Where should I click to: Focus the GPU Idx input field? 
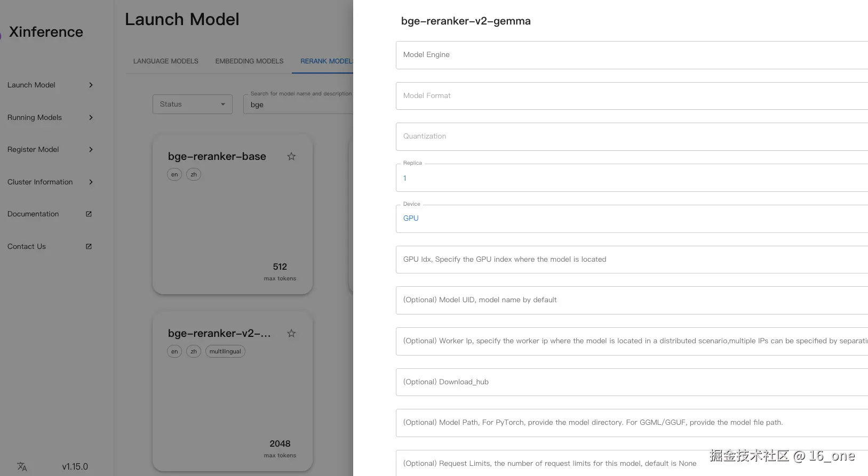point(632,260)
